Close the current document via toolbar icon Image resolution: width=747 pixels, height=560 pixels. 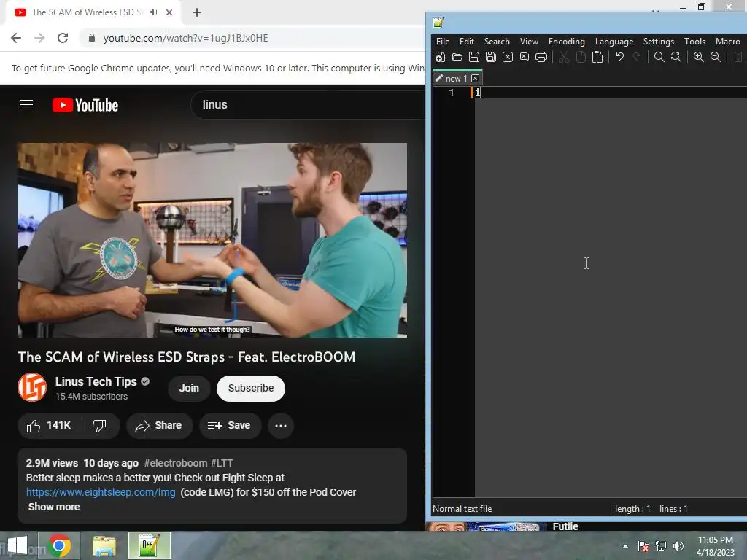[508, 57]
